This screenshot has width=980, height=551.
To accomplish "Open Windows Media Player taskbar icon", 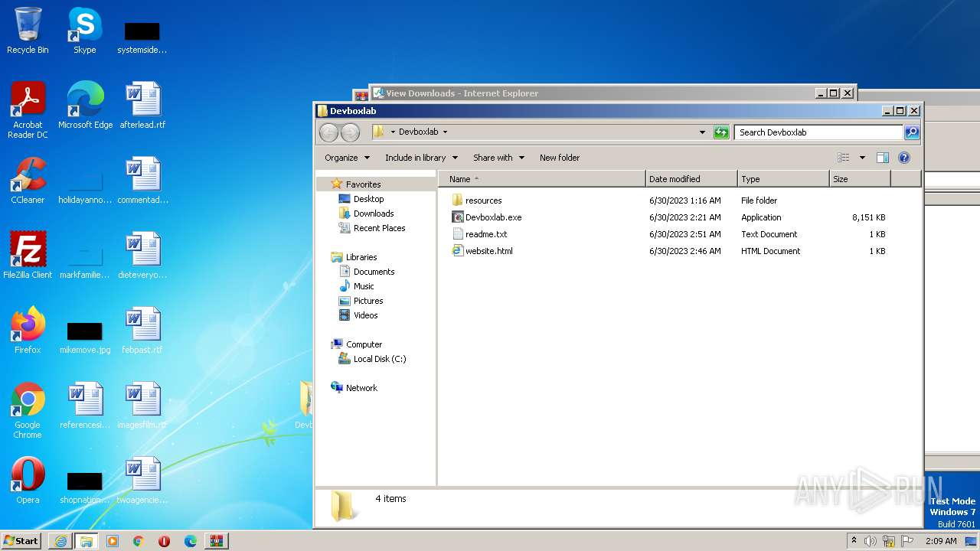I will point(113,541).
